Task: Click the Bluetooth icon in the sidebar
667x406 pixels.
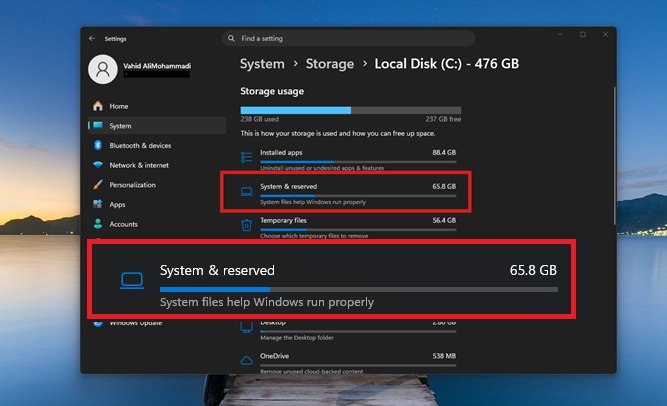Action: pyautogui.click(x=98, y=145)
